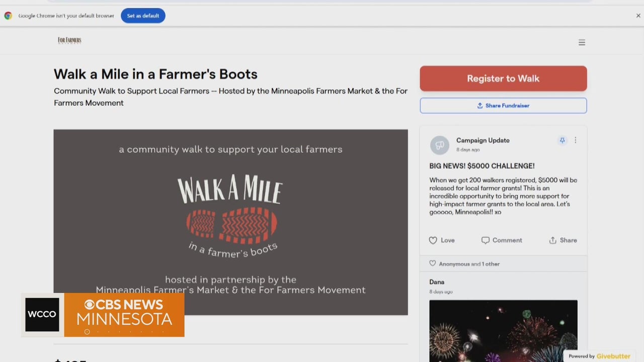Click the Walk A Mile banner image

click(230, 221)
